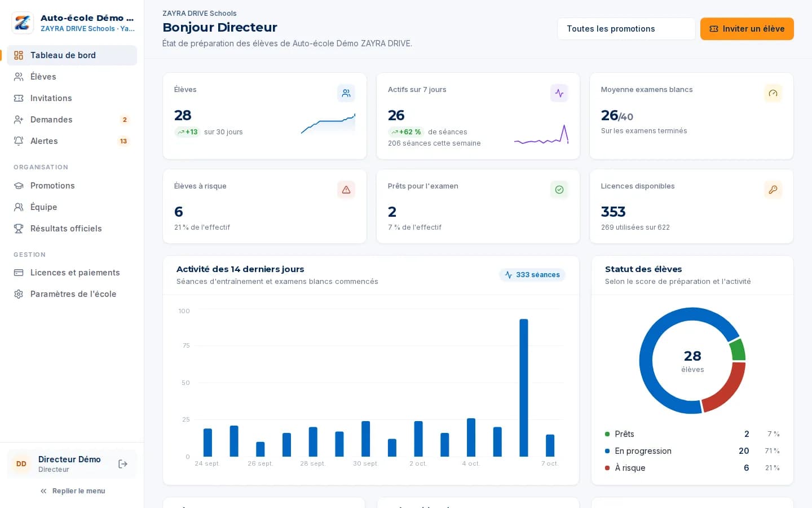Click the Tableau de bord grid icon
This screenshot has width=812, height=508.
(x=19, y=55)
